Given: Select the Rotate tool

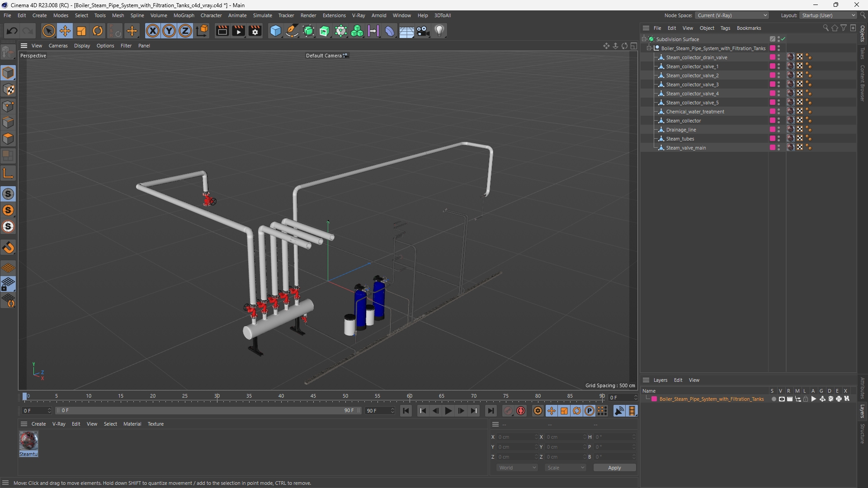Looking at the screenshot, I should [x=98, y=31].
